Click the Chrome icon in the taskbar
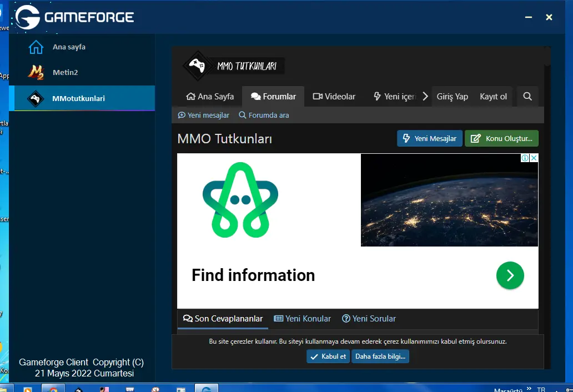Screen dimensions: 573x392 [53, 388]
